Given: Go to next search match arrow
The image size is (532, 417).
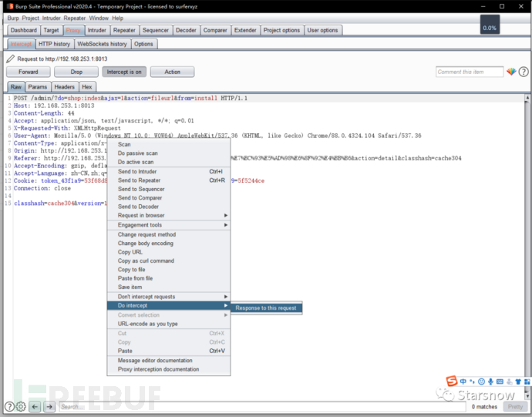Looking at the screenshot, I should tap(49, 406).
